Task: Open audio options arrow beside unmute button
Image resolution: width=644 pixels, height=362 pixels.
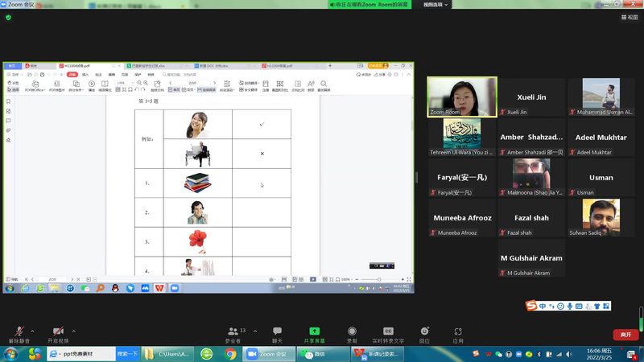Action: pos(32,331)
